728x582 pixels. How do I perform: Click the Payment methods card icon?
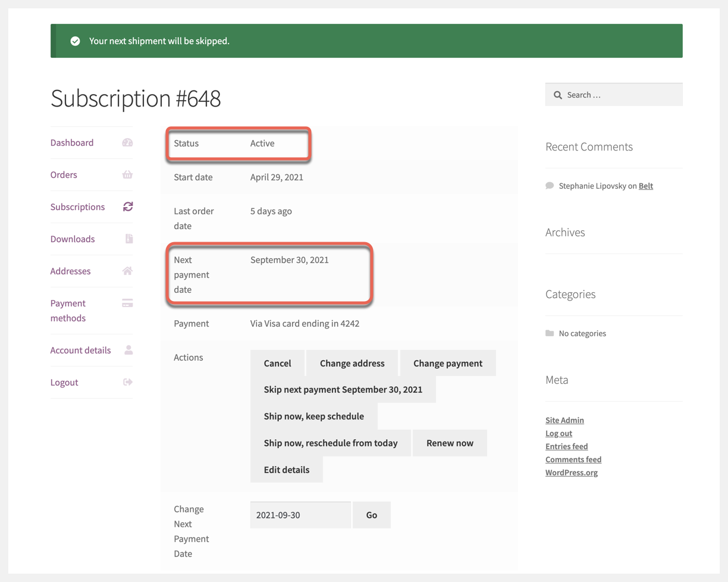point(127,303)
